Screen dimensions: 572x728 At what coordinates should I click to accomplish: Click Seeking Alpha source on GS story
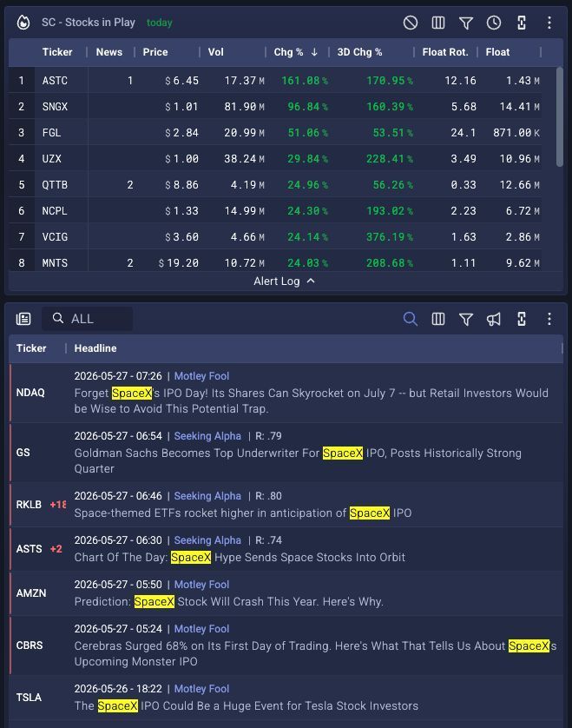(207, 436)
